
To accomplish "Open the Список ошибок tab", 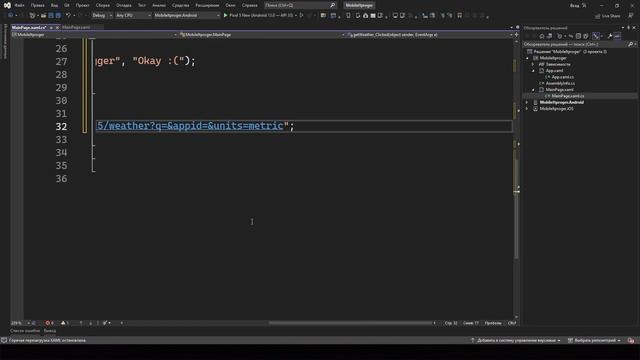I will 25,331.
